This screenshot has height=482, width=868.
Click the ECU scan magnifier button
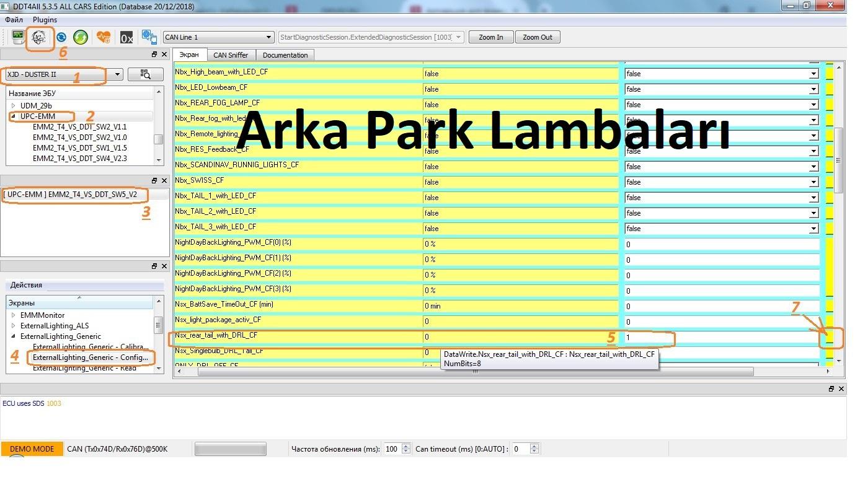(x=145, y=74)
